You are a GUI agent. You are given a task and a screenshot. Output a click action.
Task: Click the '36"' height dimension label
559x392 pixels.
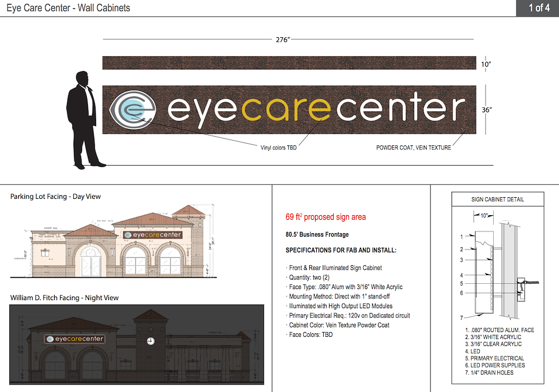487,110
